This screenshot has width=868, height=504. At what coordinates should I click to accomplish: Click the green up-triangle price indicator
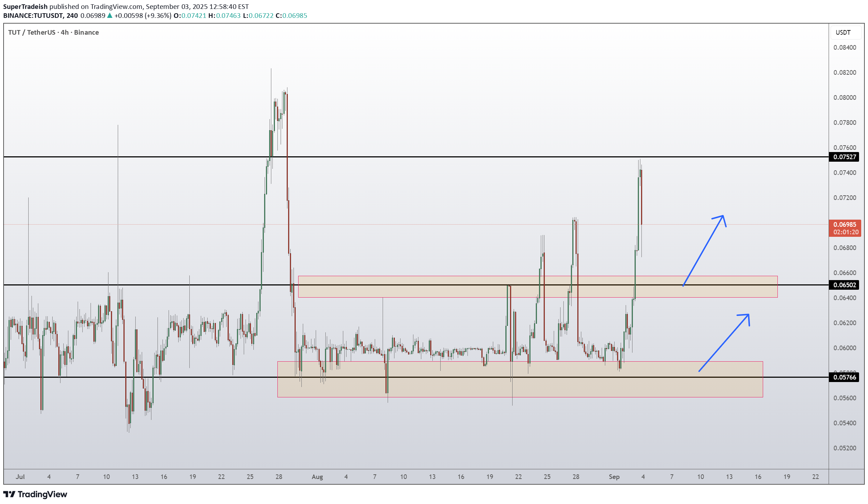tap(110, 15)
